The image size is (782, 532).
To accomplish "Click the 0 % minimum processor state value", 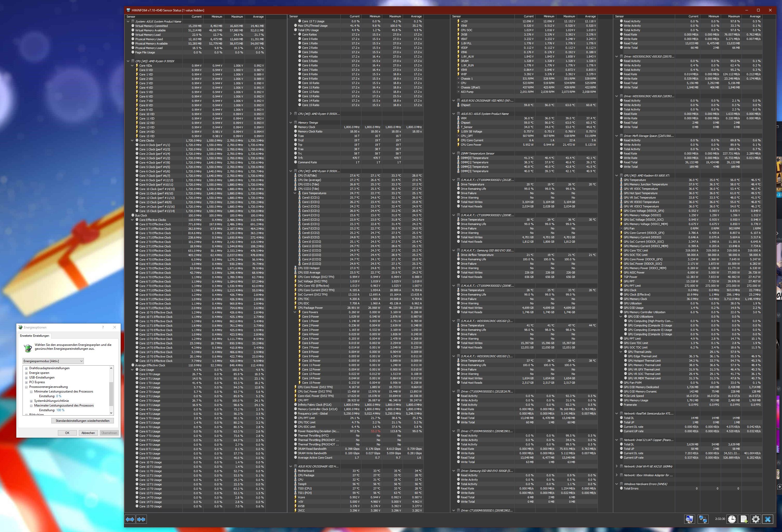I will [59, 396].
